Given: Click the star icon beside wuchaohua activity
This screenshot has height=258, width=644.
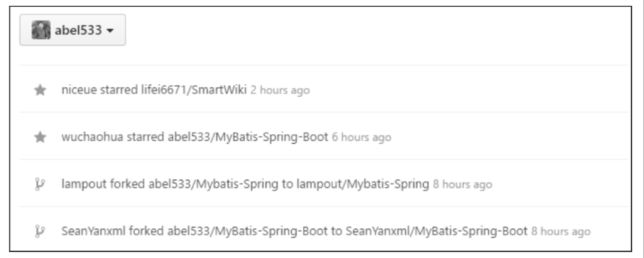Looking at the screenshot, I should tap(40, 137).
